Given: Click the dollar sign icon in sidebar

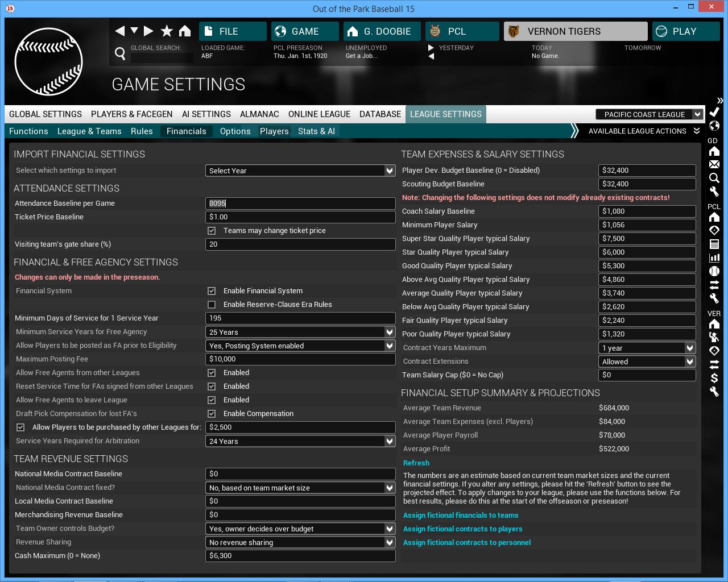Looking at the screenshot, I should (714, 378).
